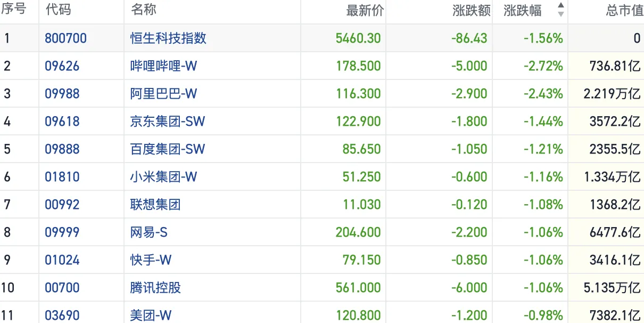
Task: Select market cap 2.219万亿
Action: [x=612, y=94]
